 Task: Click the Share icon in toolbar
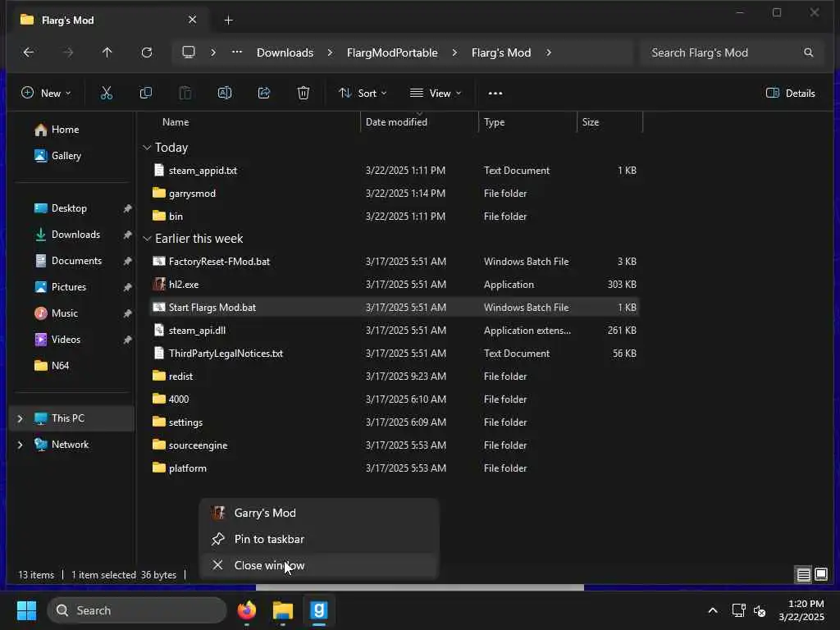264,94
